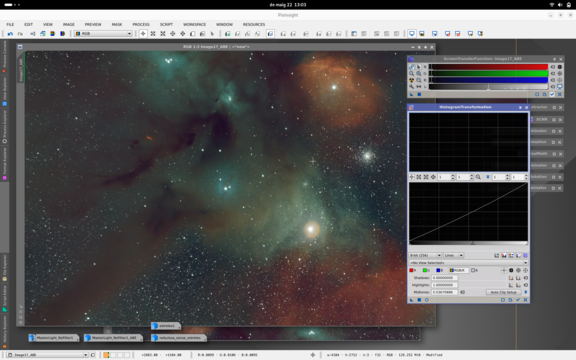Click the clock showing 13:03 in top bar
576x360 pixels.
pyautogui.click(x=288, y=5)
